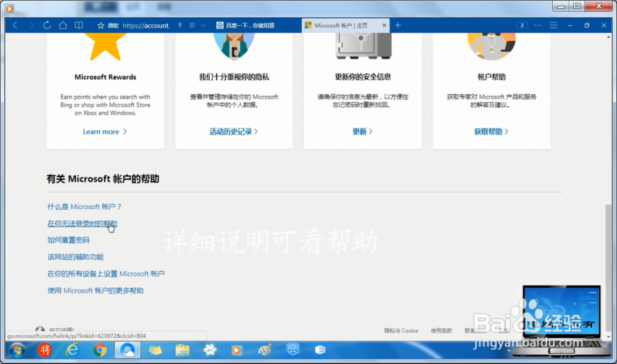The height and width of the screenshot is (364, 617).
Task: Click the lightning speed-mode icon
Action: [x=179, y=25]
